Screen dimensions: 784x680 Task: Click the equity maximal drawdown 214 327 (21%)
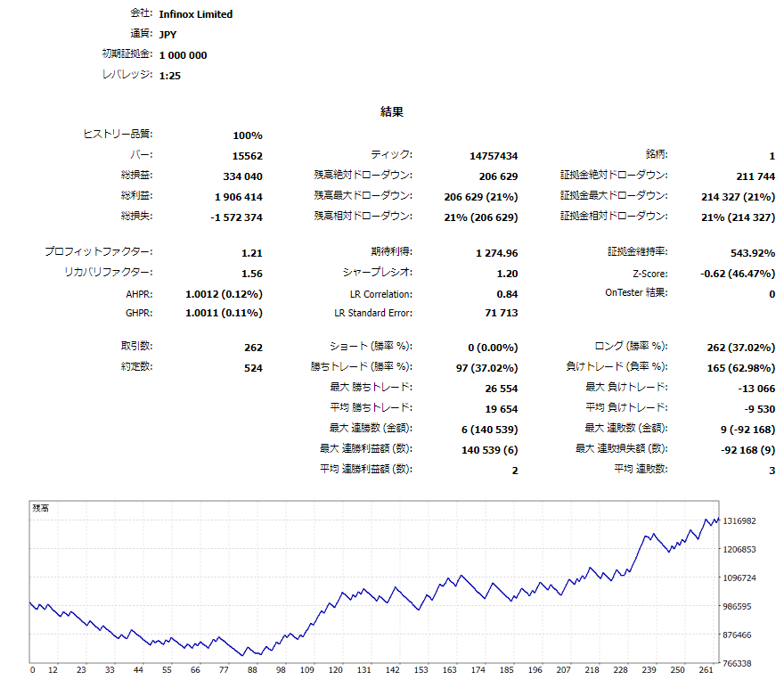(738, 197)
